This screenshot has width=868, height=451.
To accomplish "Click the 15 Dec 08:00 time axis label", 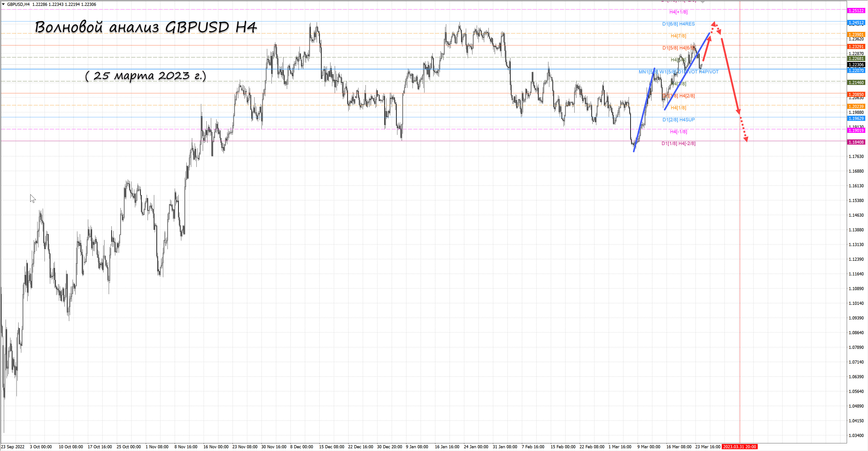I will (332, 447).
